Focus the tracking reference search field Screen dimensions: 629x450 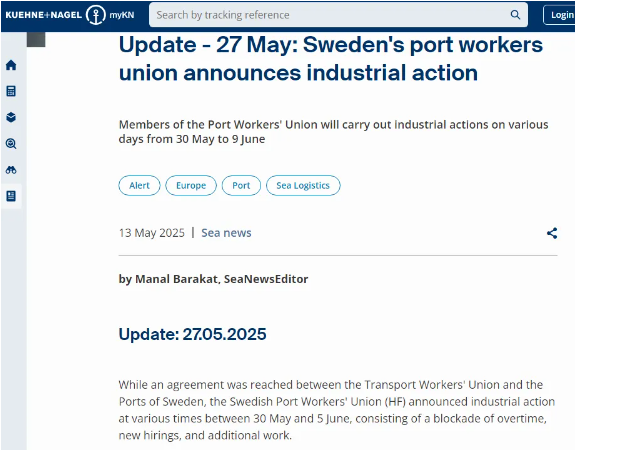pos(338,15)
